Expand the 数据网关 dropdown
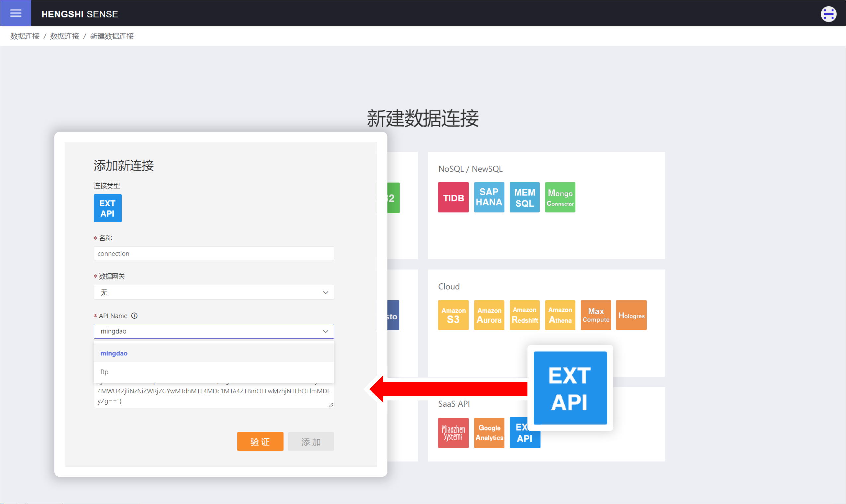Image resolution: width=846 pixels, height=504 pixels. pyautogui.click(x=214, y=292)
